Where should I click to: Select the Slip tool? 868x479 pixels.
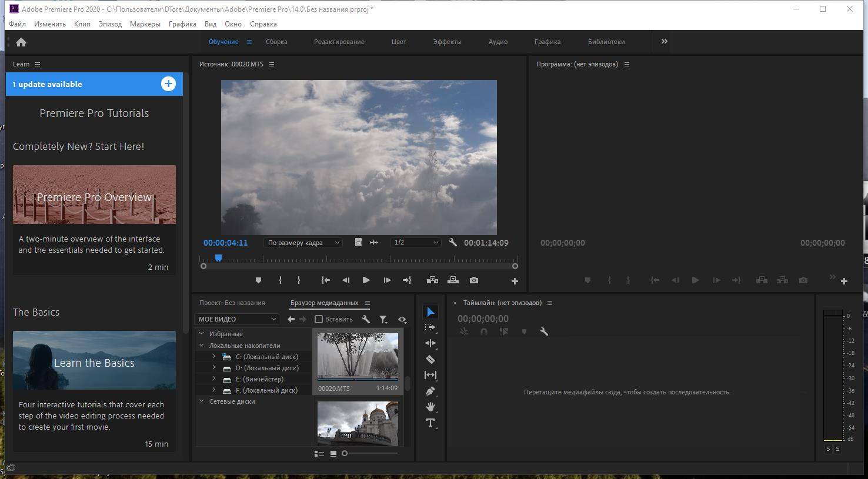pyautogui.click(x=430, y=375)
